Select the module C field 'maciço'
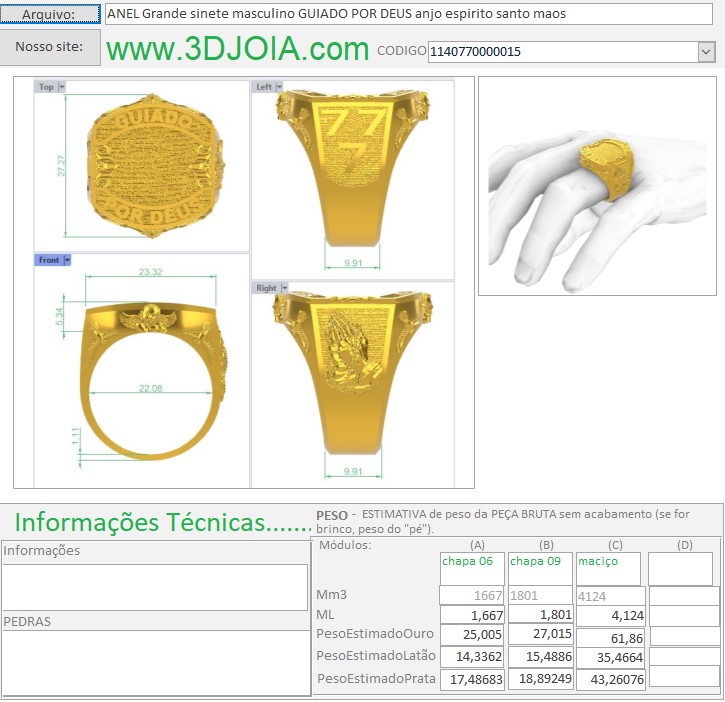This screenshot has width=725, height=702. tap(608, 568)
